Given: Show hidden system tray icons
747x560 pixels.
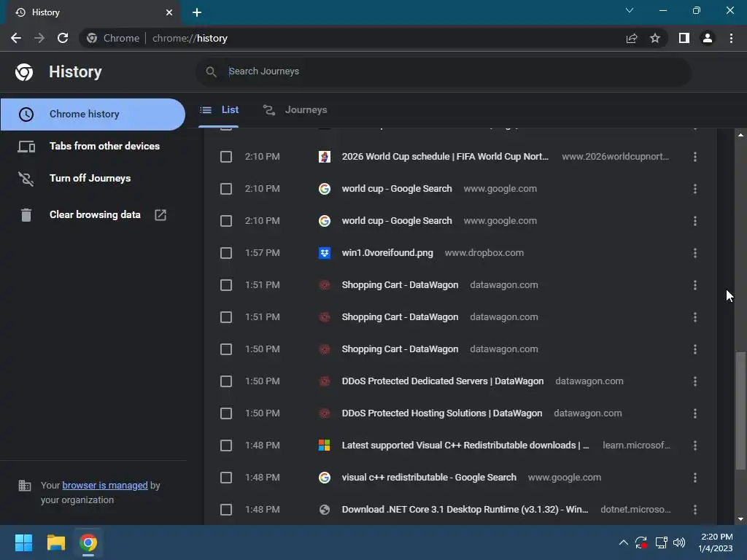Looking at the screenshot, I should tap(623, 542).
